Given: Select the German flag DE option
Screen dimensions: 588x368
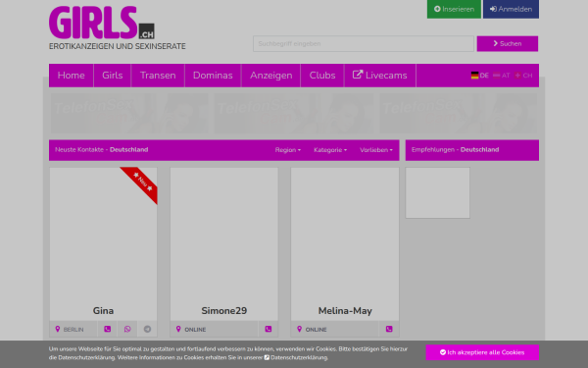Looking at the screenshot, I should pyautogui.click(x=480, y=76).
